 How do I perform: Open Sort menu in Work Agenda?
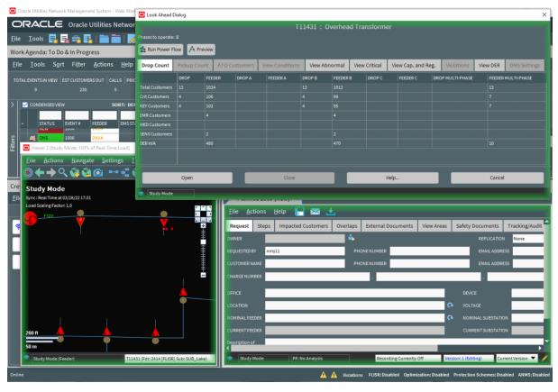tap(59, 64)
